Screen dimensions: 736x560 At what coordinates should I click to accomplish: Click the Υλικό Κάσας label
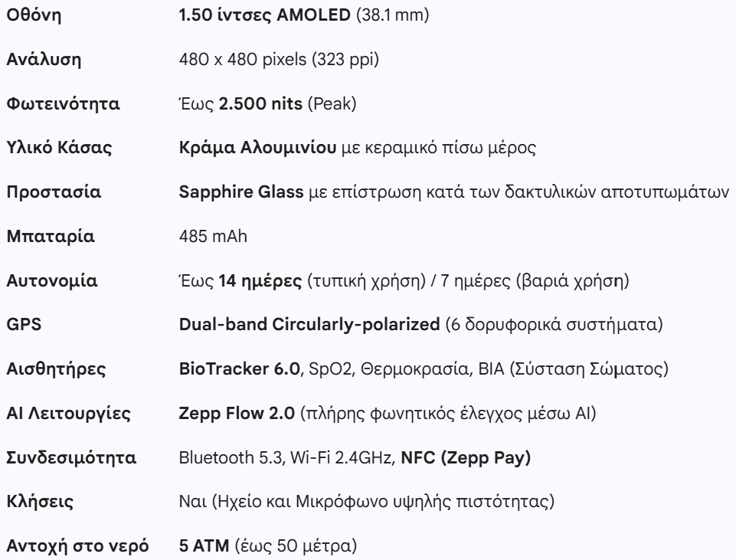click(59, 148)
